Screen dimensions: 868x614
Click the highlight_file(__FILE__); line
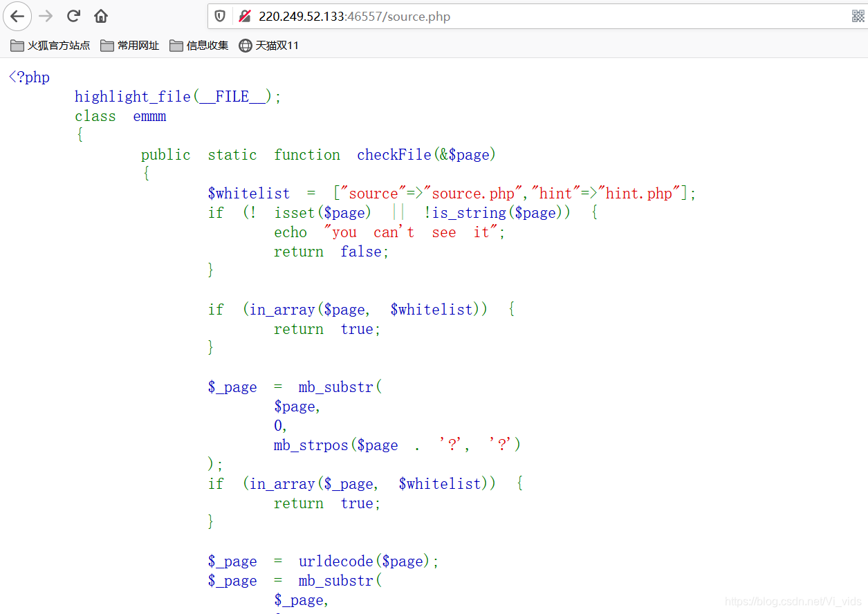(178, 97)
